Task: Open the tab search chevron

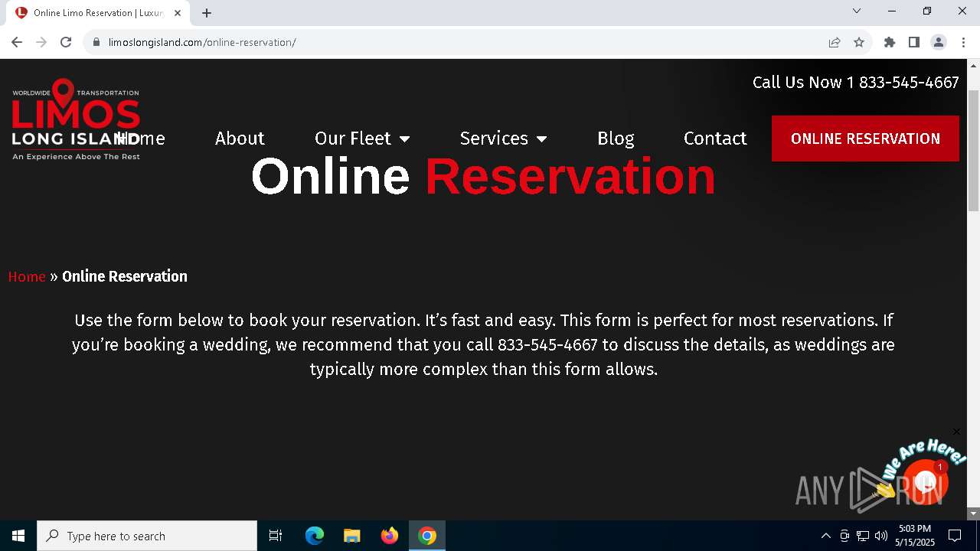Action: 857,11
